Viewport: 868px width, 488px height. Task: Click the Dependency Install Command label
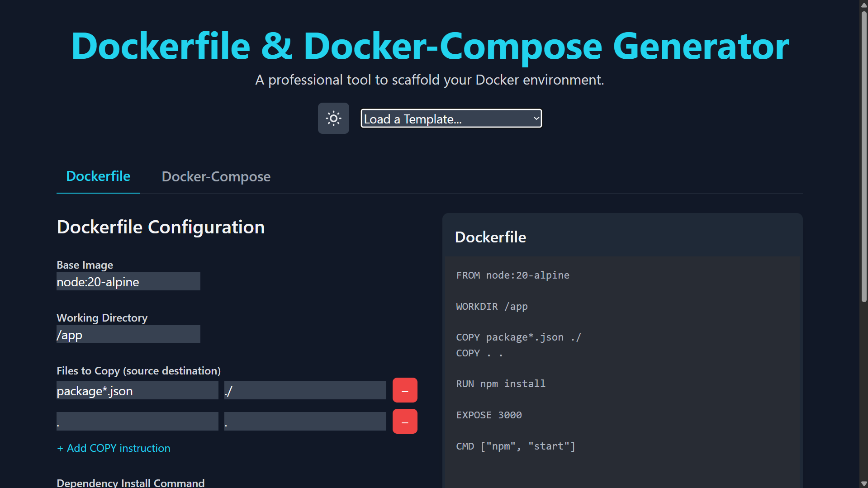[130, 483]
